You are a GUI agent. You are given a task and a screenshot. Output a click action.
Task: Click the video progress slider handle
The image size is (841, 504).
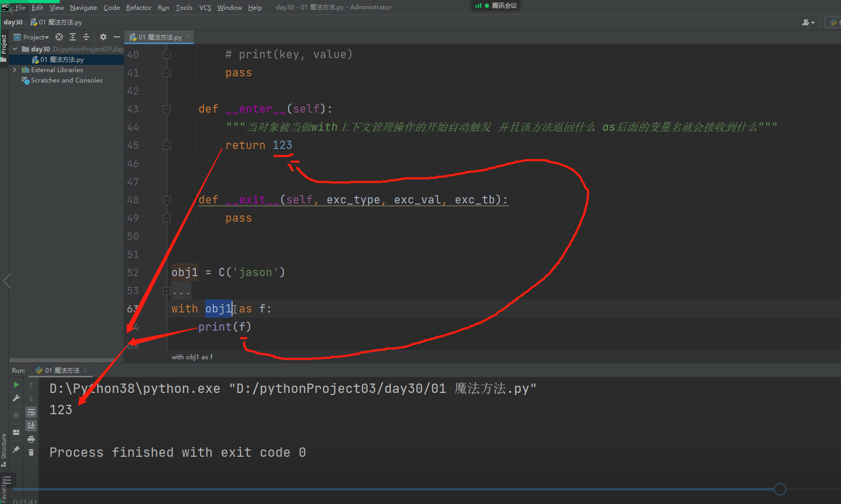click(780, 489)
